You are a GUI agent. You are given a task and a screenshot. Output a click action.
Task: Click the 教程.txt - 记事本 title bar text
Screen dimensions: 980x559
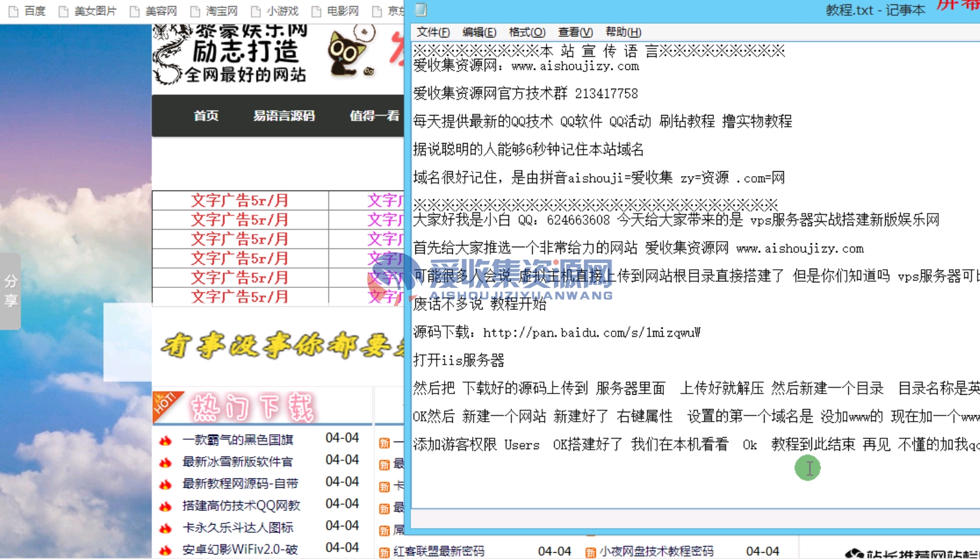[876, 10]
